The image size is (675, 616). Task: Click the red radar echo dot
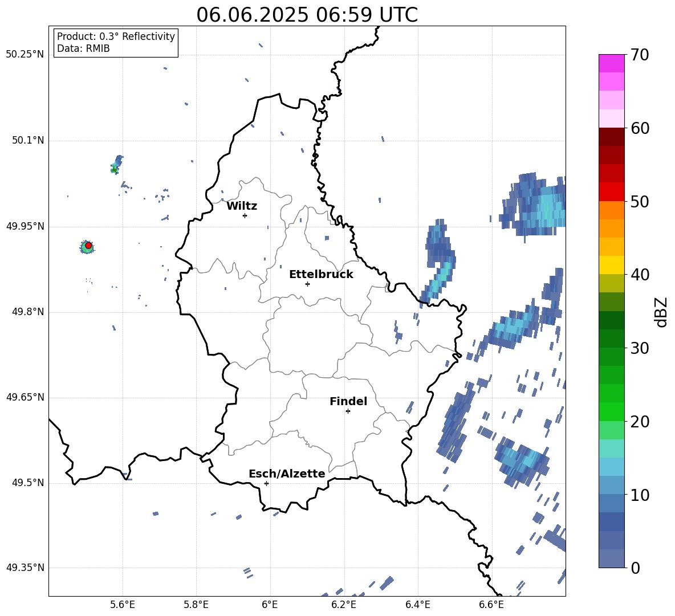(88, 246)
